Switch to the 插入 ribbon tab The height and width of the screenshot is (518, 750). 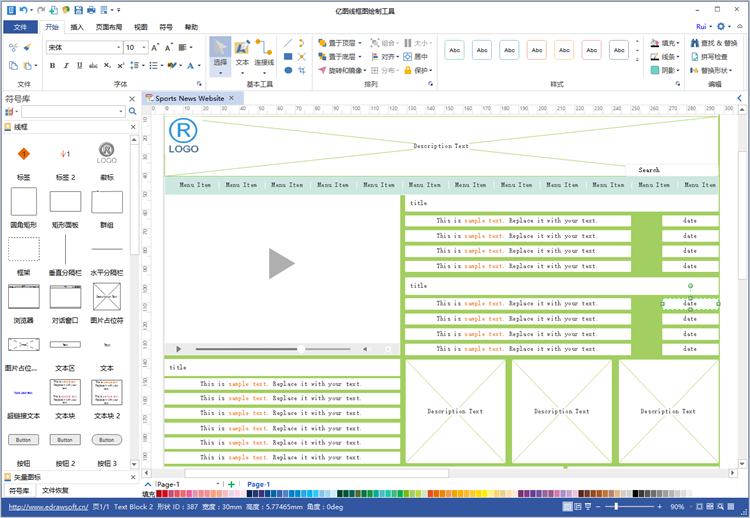click(77, 27)
